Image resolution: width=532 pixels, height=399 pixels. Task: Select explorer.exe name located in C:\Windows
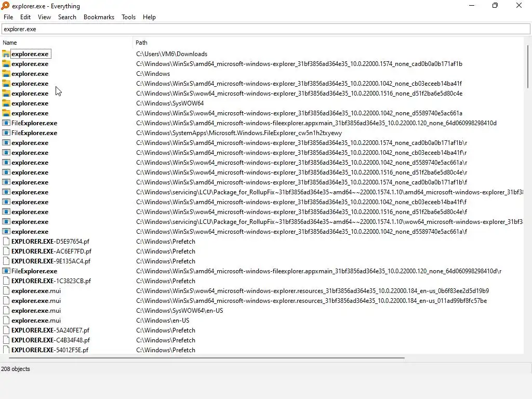(30, 74)
